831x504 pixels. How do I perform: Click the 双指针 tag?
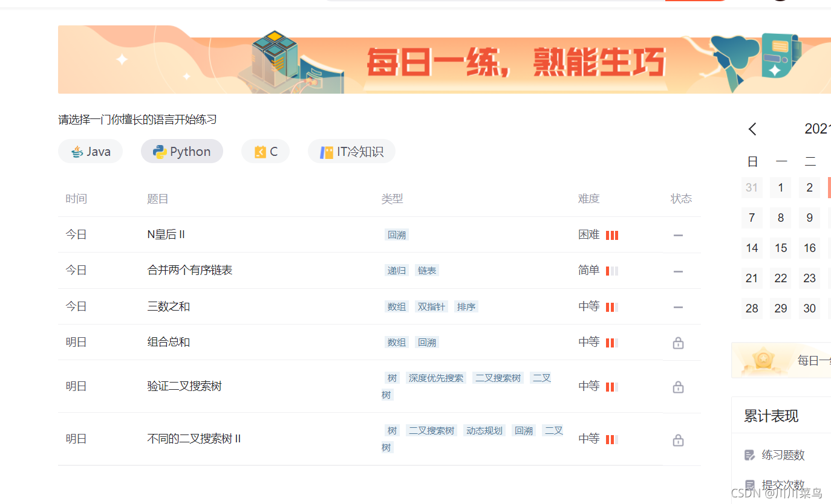[x=431, y=307]
